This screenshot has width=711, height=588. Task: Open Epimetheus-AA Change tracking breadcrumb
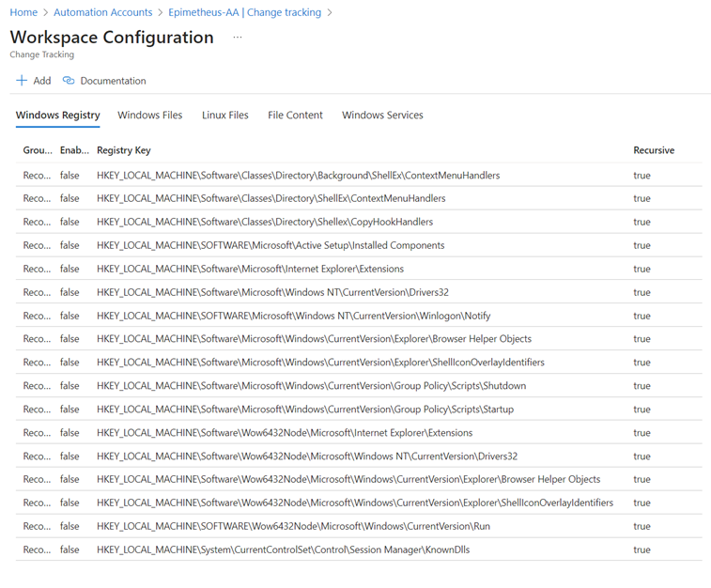pyautogui.click(x=244, y=12)
